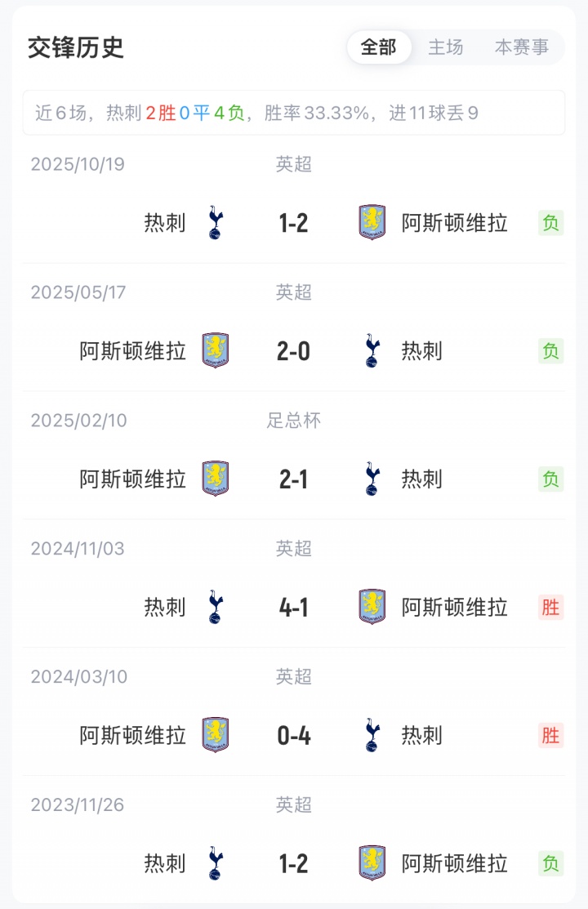Open the 0-4 score from 2024/03/10

[x=293, y=736]
